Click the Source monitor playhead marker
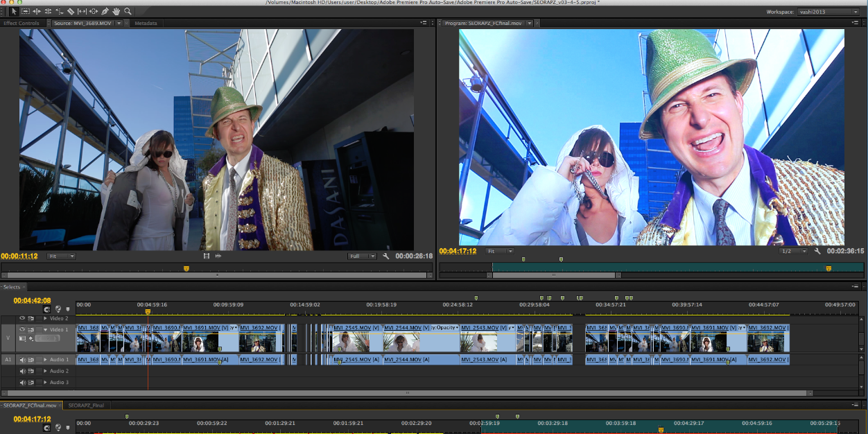This screenshot has height=434, width=868. pos(186,268)
